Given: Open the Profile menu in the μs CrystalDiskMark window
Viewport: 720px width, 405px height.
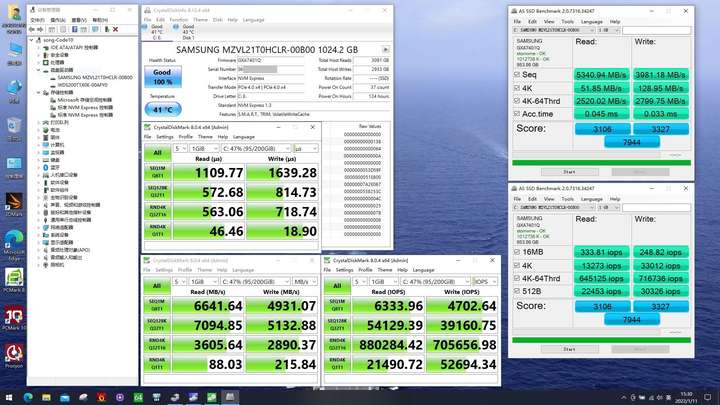Looking at the screenshot, I should (186, 137).
